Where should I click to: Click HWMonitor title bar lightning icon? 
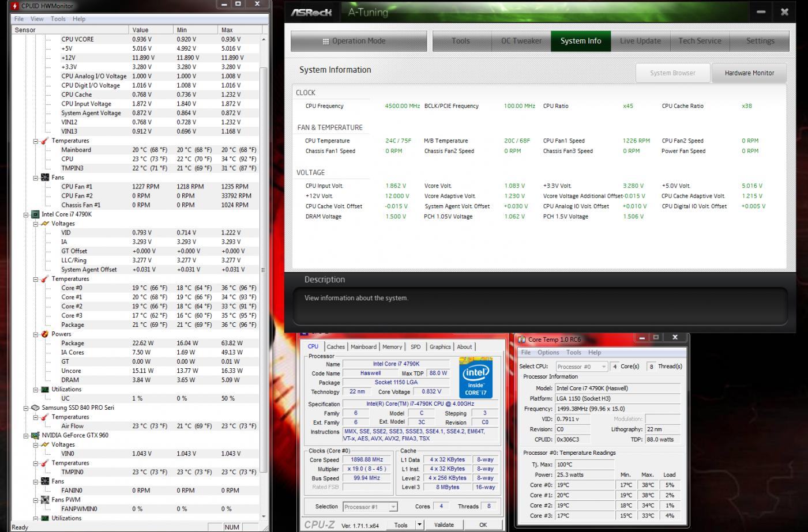click(16, 6)
